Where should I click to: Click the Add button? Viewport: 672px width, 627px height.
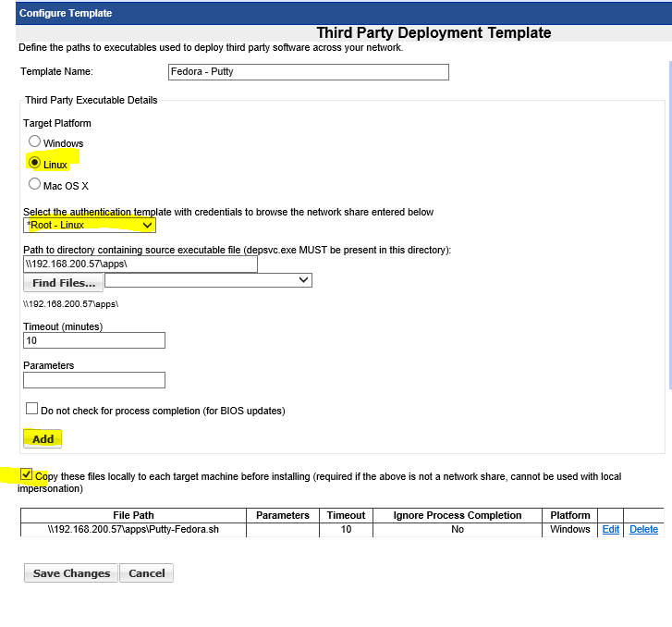tap(43, 438)
